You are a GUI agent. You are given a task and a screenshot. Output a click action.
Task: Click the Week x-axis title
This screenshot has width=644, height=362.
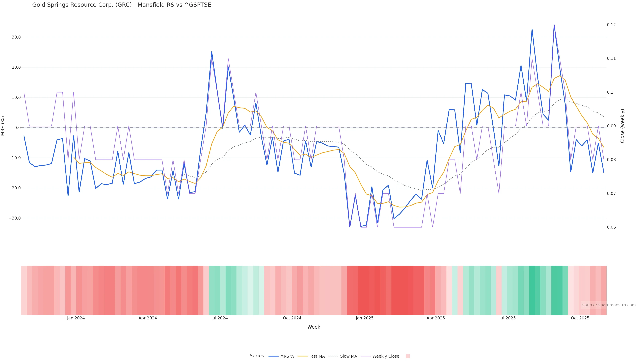pos(314,327)
